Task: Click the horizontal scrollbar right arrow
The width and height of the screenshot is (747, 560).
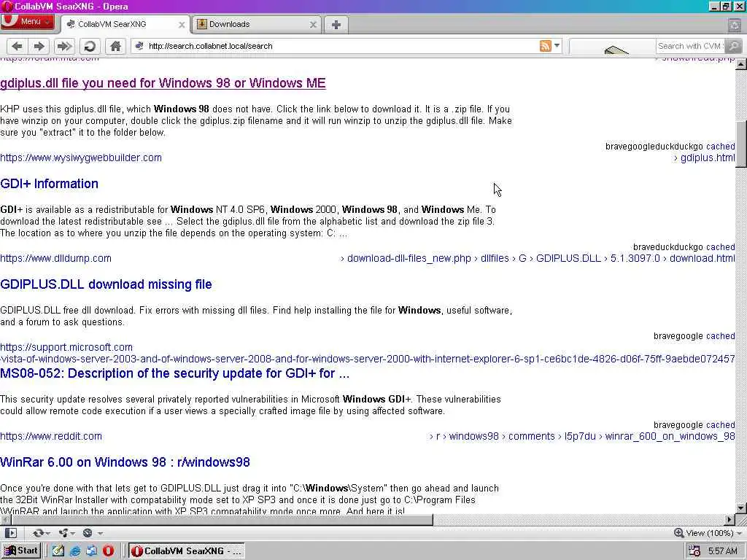Action: pyautogui.click(x=729, y=519)
